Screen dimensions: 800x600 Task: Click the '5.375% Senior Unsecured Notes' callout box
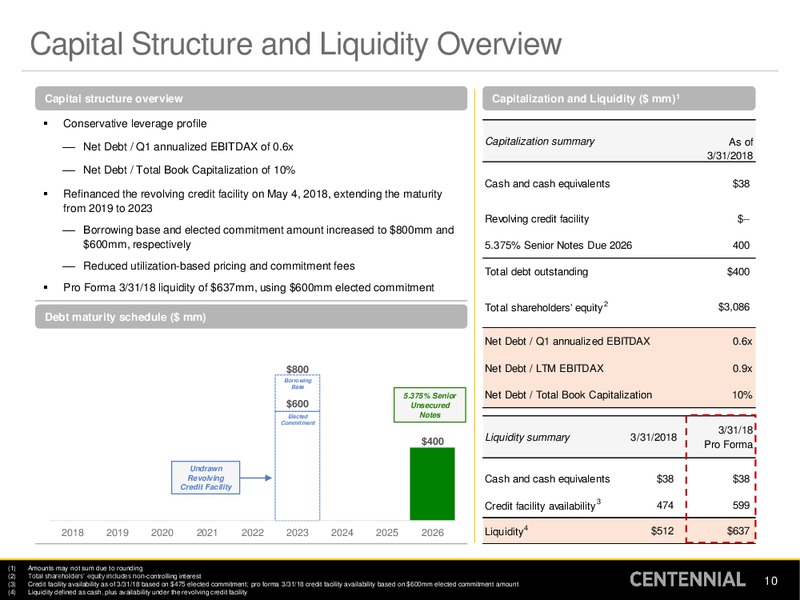tap(430, 405)
